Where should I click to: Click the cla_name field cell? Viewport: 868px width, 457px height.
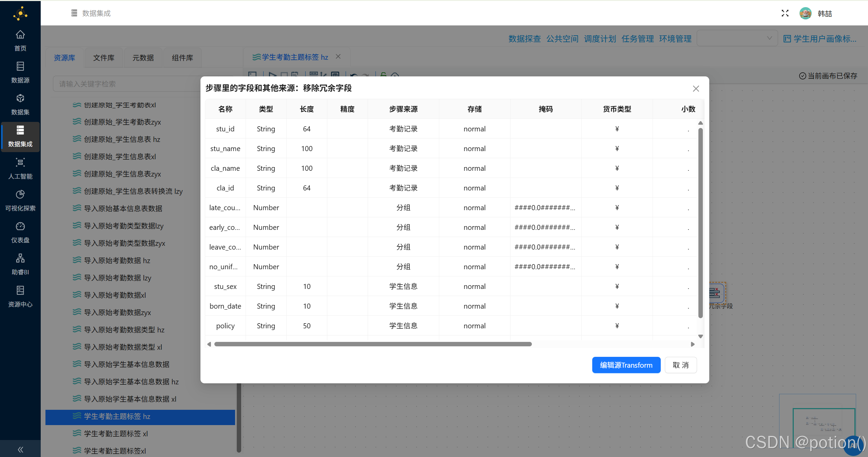tap(226, 168)
